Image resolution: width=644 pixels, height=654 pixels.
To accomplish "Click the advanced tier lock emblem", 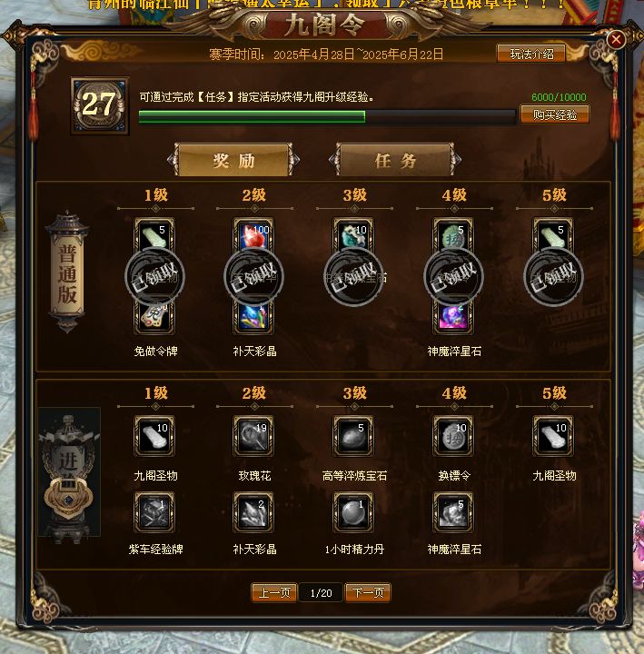I will (x=68, y=496).
